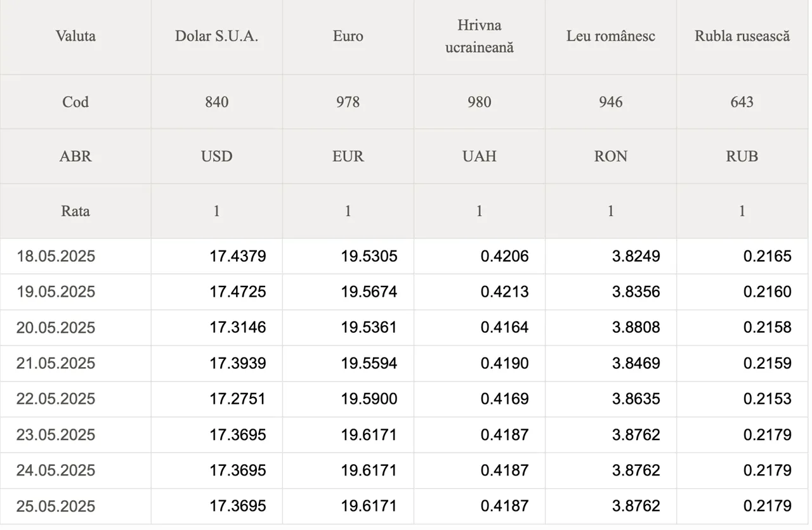The width and height of the screenshot is (812, 530).
Task: Select the Rata row label
Action: click(x=75, y=211)
